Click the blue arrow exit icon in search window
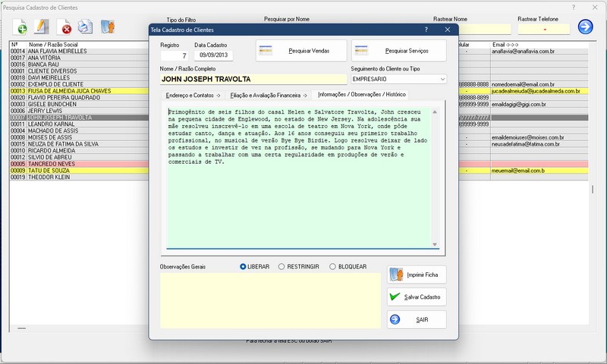This screenshot has height=364, width=607. (x=585, y=27)
